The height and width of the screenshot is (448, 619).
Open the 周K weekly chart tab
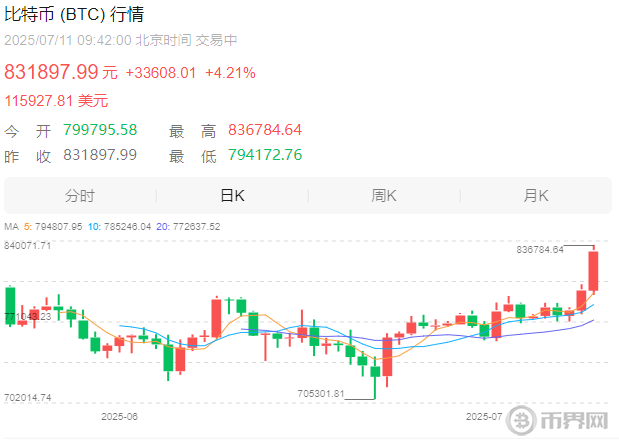[384, 196]
